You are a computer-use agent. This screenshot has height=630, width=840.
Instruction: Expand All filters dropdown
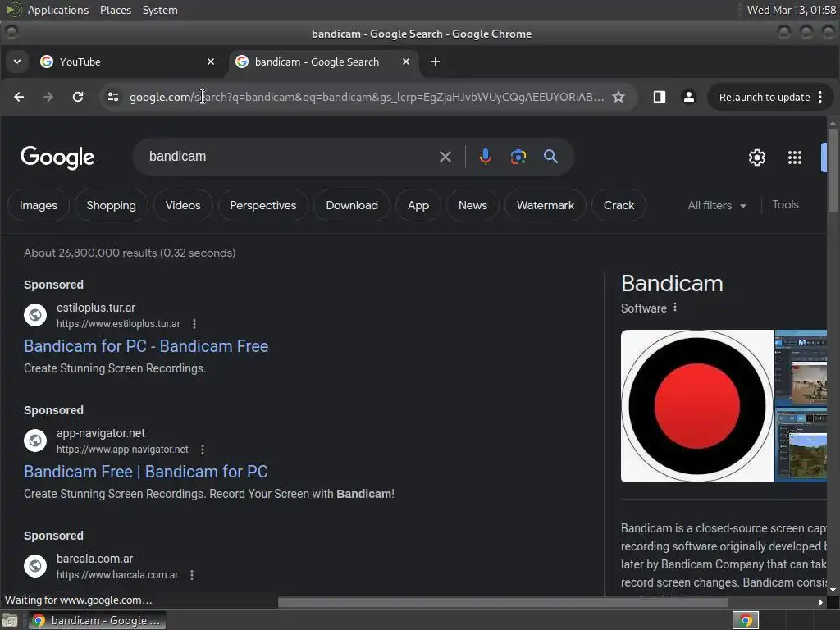coord(717,206)
